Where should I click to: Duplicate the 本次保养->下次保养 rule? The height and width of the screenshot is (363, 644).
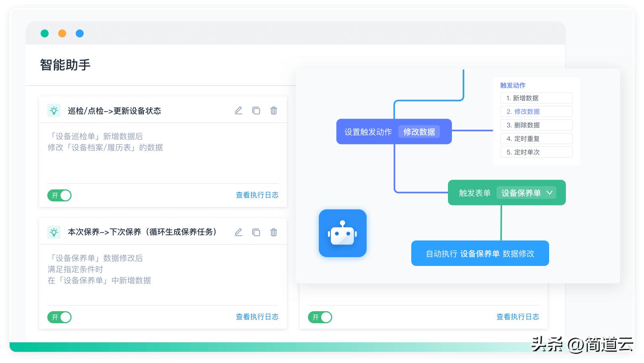[x=256, y=232]
